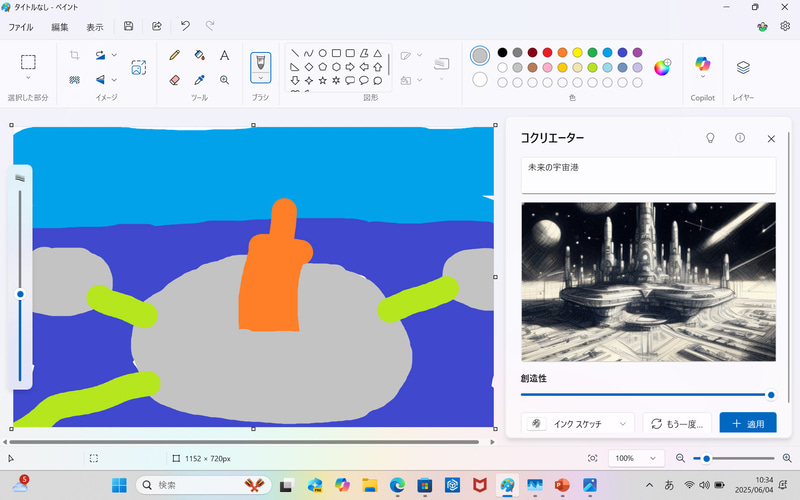
Task: Expand the rotate options chevron
Action: pyautogui.click(x=114, y=55)
